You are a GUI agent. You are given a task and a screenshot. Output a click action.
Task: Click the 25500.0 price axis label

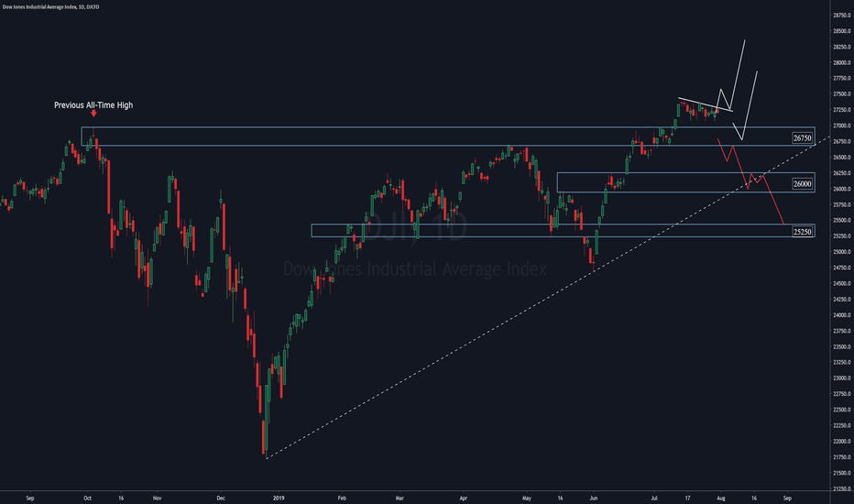tap(841, 221)
